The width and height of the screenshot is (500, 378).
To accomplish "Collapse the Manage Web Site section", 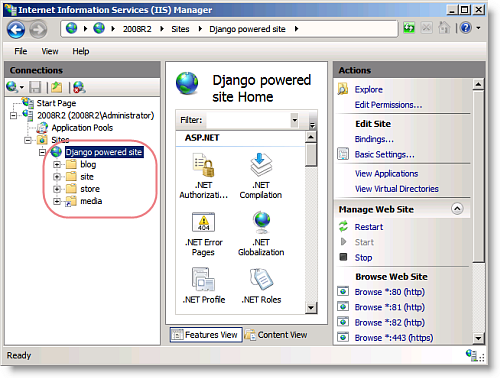I will (457, 209).
